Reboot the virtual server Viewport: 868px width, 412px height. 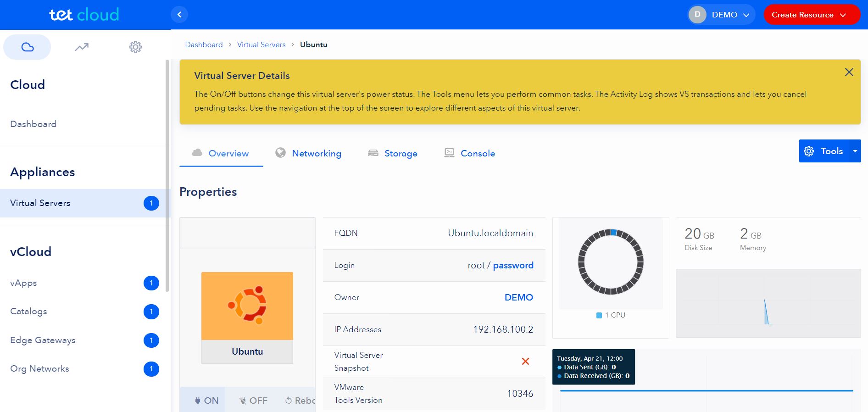point(300,401)
